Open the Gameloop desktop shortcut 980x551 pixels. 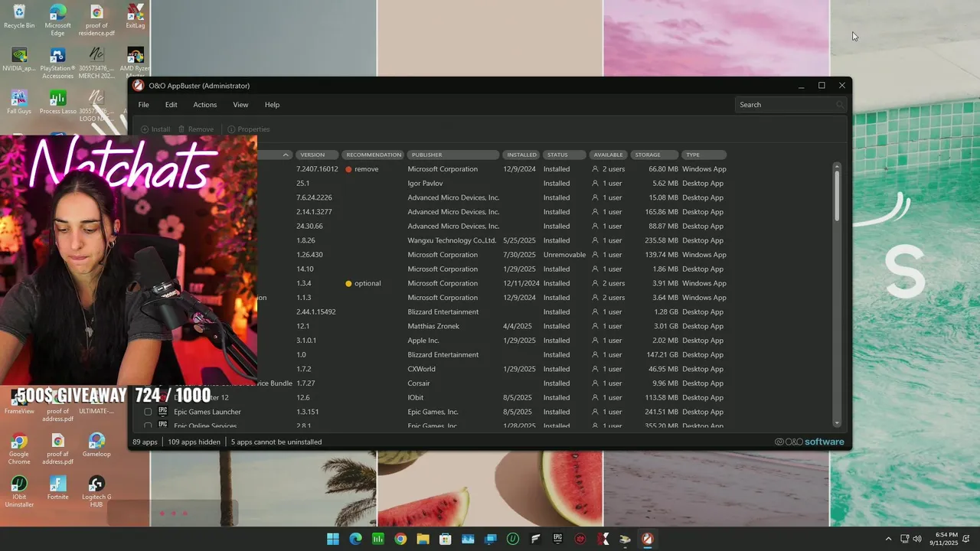pos(96,445)
